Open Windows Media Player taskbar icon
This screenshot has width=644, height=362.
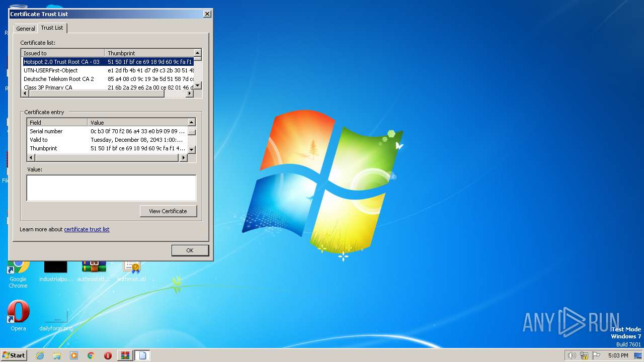point(74,355)
